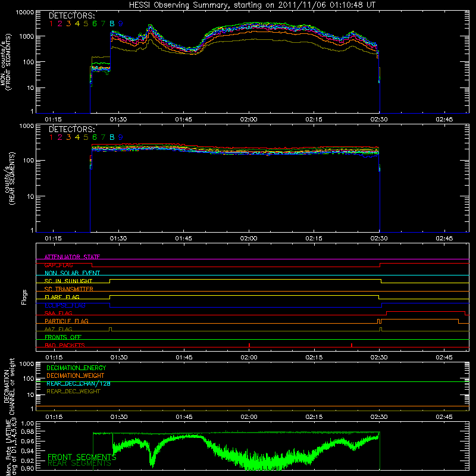Click the BAD_PACKETS red spike at 02:00
This screenshot has height=476, width=476.
pos(249,345)
